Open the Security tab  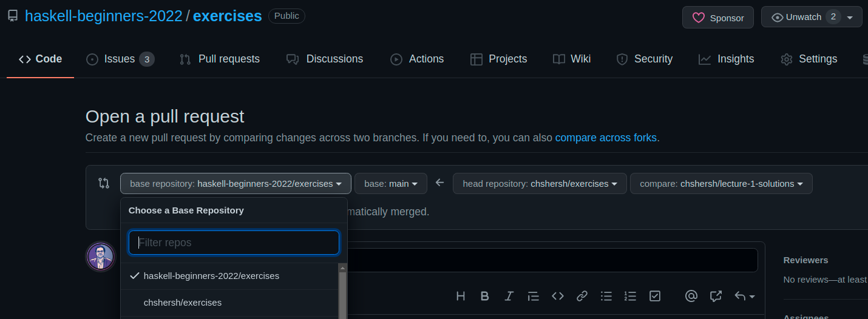coord(645,59)
